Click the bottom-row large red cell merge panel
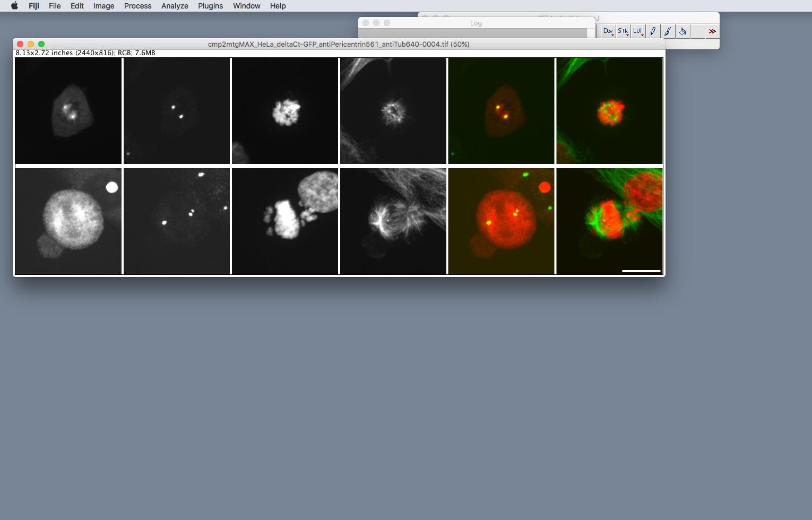Viewport: 812px width, 520px height. (502, 221)
